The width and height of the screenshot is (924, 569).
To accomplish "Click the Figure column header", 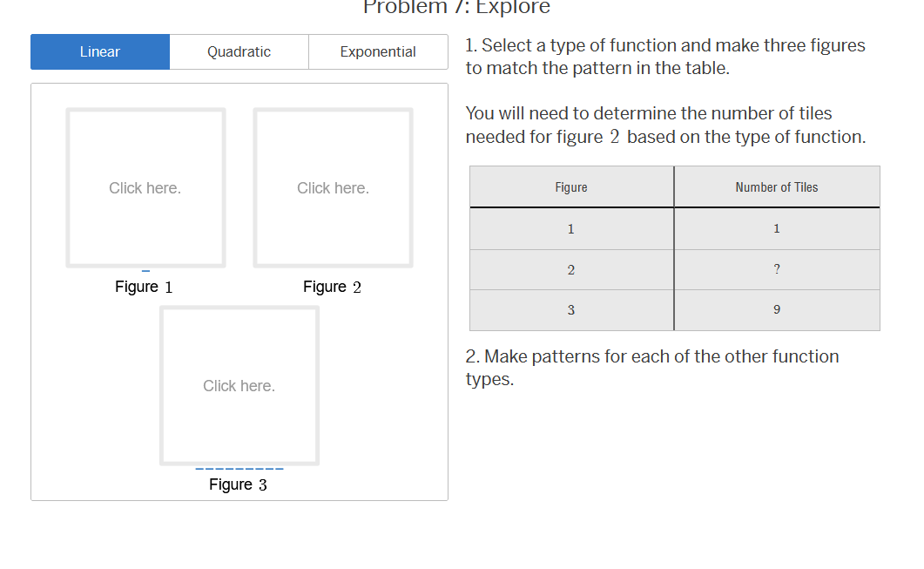I will (x=570, y=186).
